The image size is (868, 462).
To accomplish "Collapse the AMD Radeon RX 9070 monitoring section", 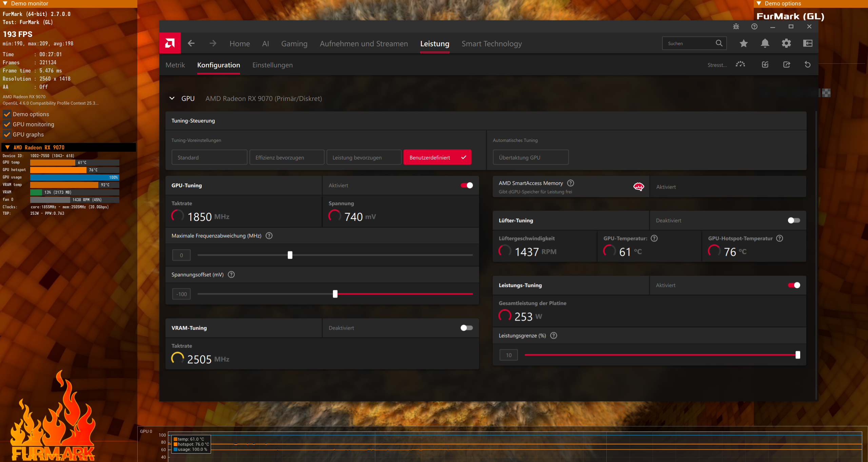I will (7, 147).
